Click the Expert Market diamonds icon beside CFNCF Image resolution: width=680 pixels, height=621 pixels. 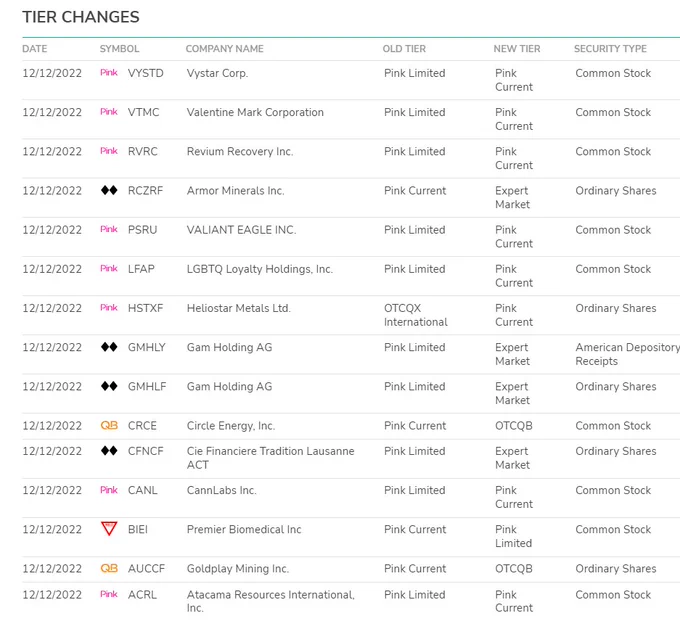109,451
